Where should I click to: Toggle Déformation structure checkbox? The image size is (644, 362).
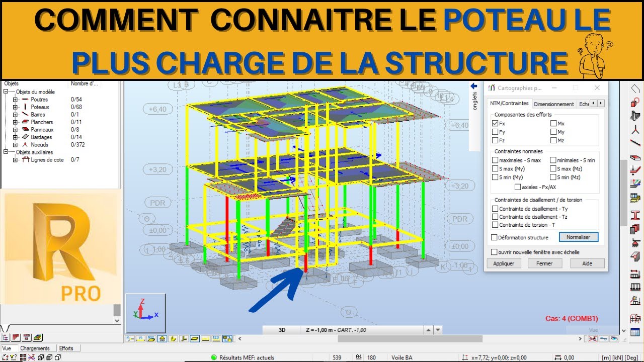tap(495, 237)
